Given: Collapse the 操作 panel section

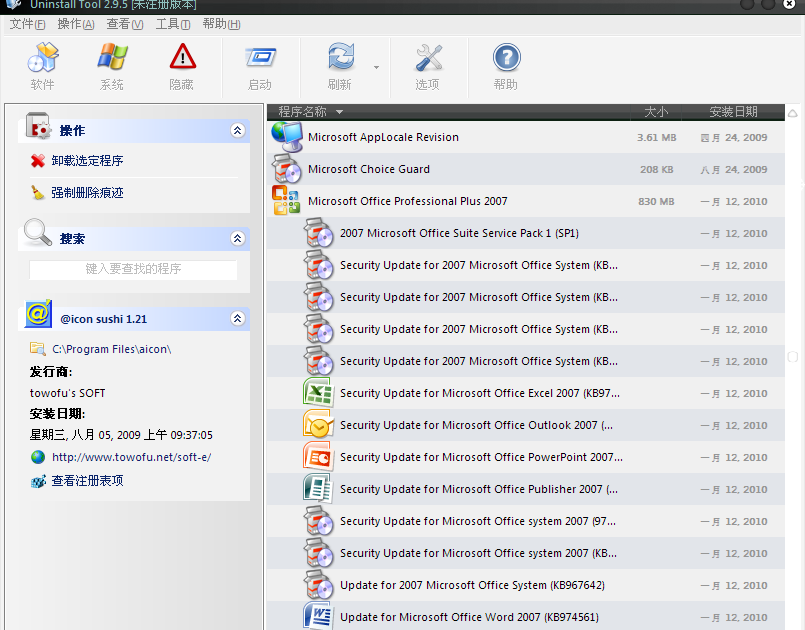Looking at the screenshot, I should [x=237, y=130].
